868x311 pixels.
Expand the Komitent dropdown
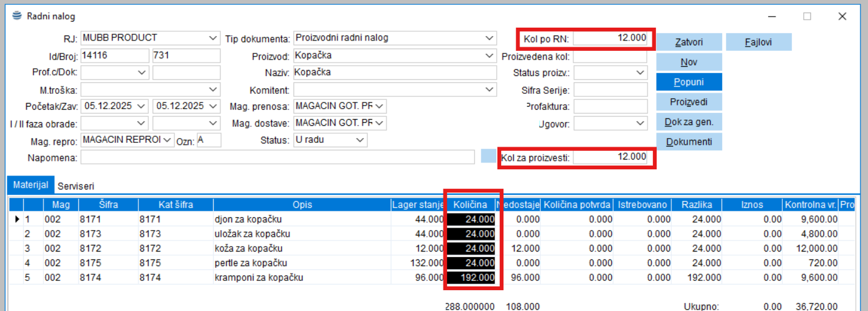[489, 90]
